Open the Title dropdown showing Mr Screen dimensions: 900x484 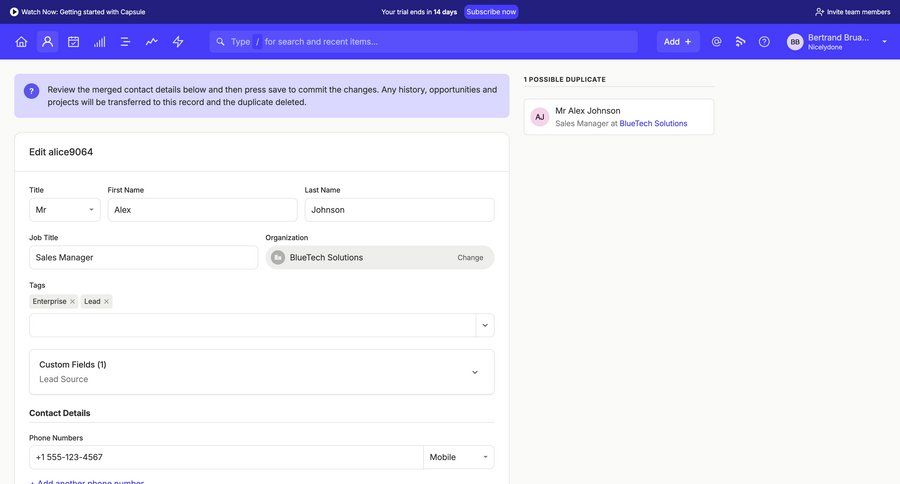pyautogui.click(x=64, y=210)
